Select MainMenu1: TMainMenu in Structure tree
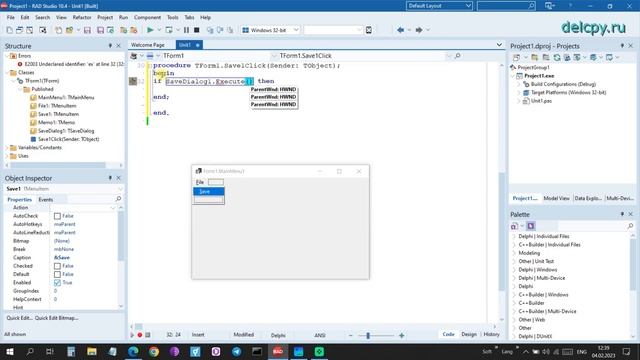Screen dimensions: 640x360 click(66, 97)
